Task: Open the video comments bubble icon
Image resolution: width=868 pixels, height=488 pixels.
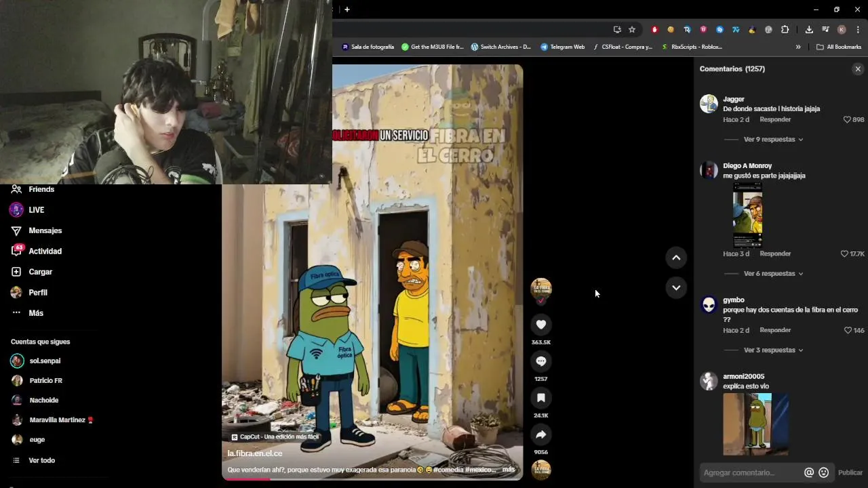Action: [x=541, y=361]
